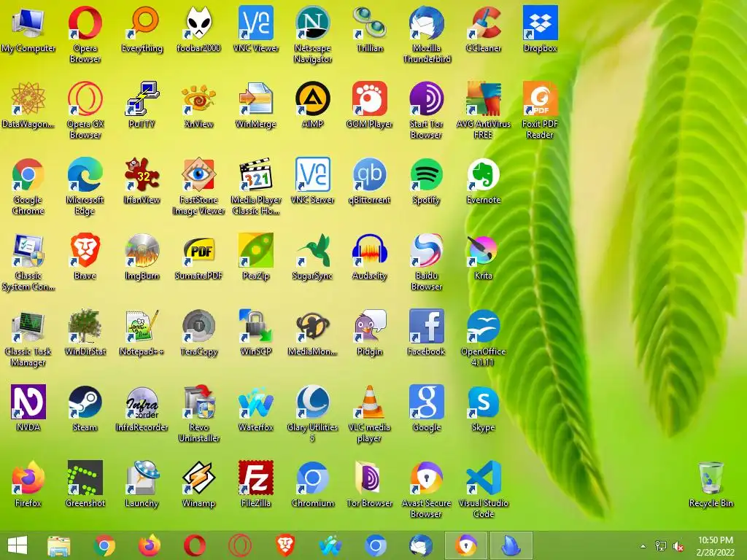
Task: Click the Trillian desktop shortcut
Action: click(370, 28)
